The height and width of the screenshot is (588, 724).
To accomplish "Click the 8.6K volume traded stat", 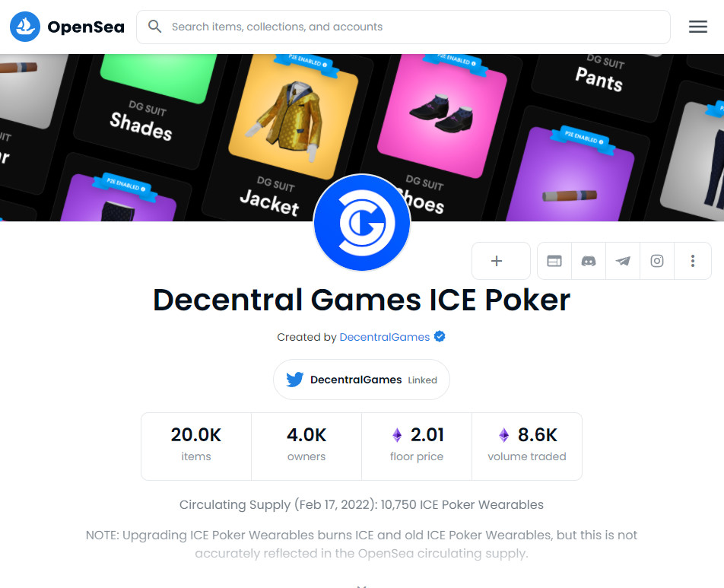I will point(527,447).
